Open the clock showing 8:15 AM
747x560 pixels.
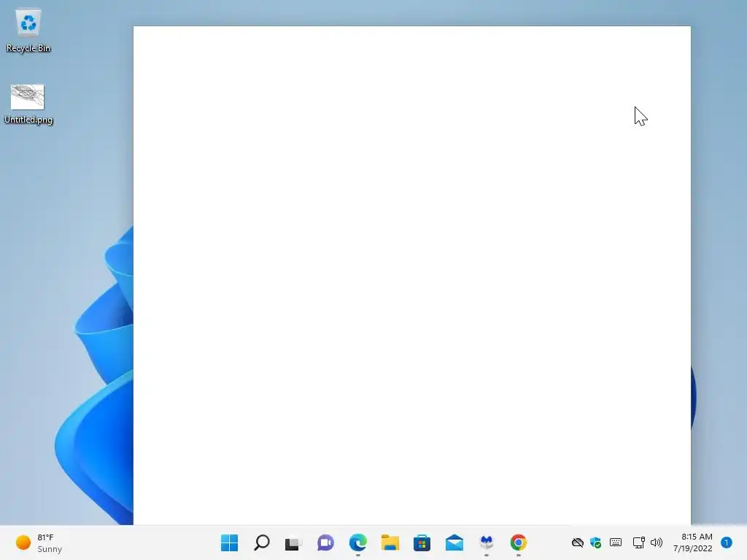[x=693, y=542]
